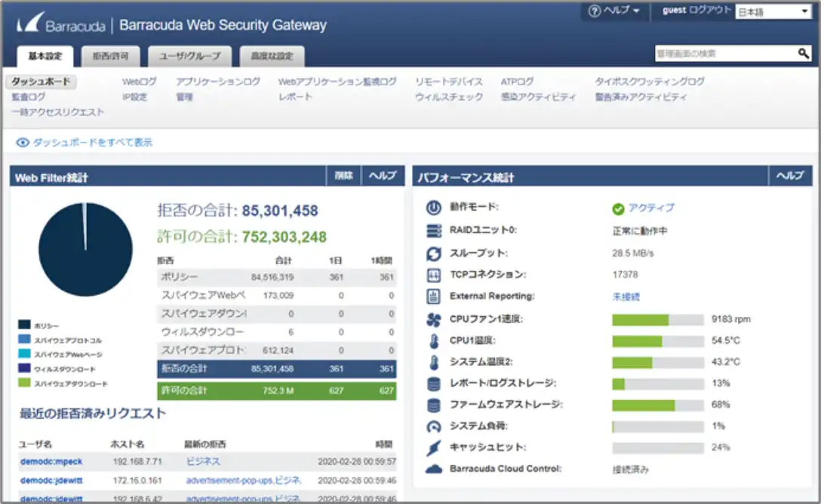Open the レポート submenu item

tap(295, 97)
